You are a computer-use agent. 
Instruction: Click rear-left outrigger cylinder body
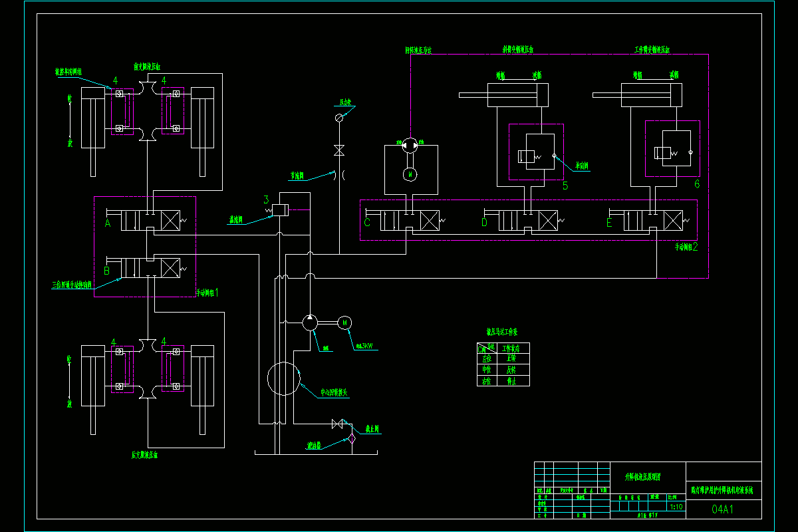[93, 375]
